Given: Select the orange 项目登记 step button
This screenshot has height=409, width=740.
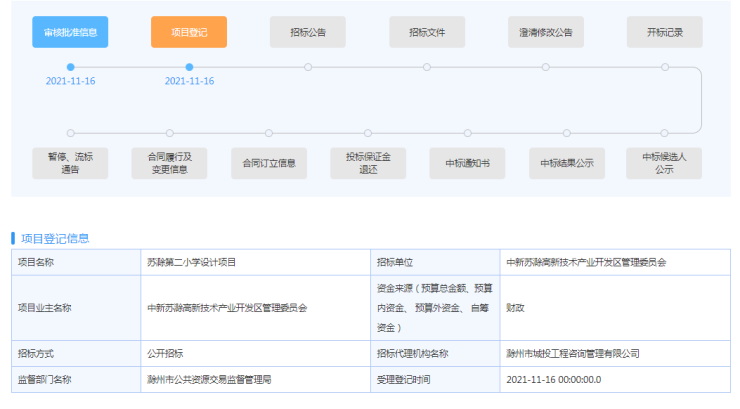Looking at the screenshot, I should click(189, 32).
